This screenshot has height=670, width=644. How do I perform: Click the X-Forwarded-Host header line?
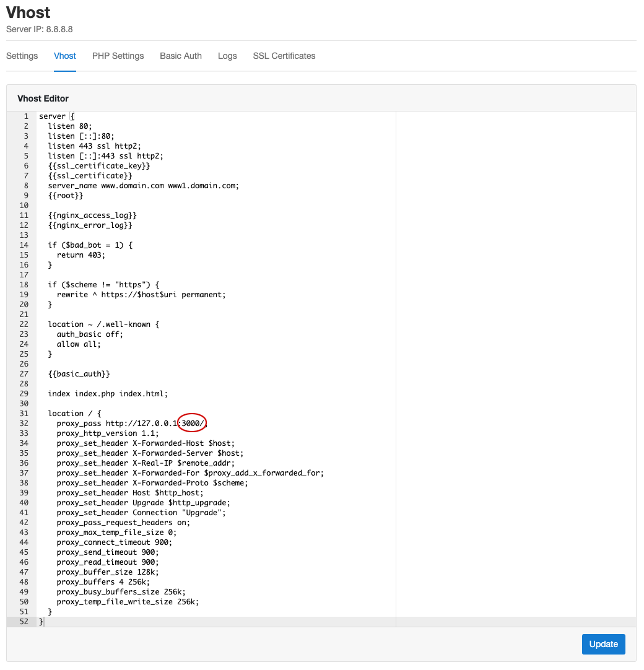[146, 443]
